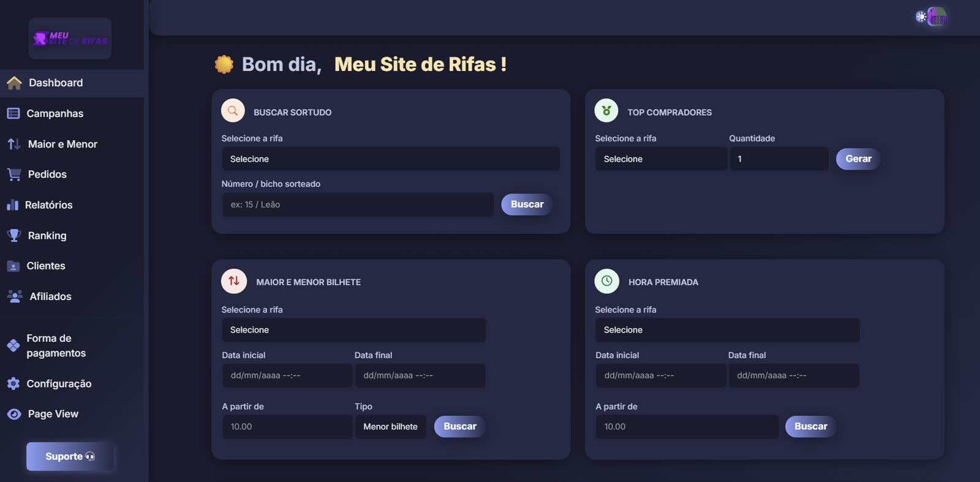Image resolution: width=980 pixels, height=482 pixels.
Task: Click the Suporte button
Action: point(70,456)
